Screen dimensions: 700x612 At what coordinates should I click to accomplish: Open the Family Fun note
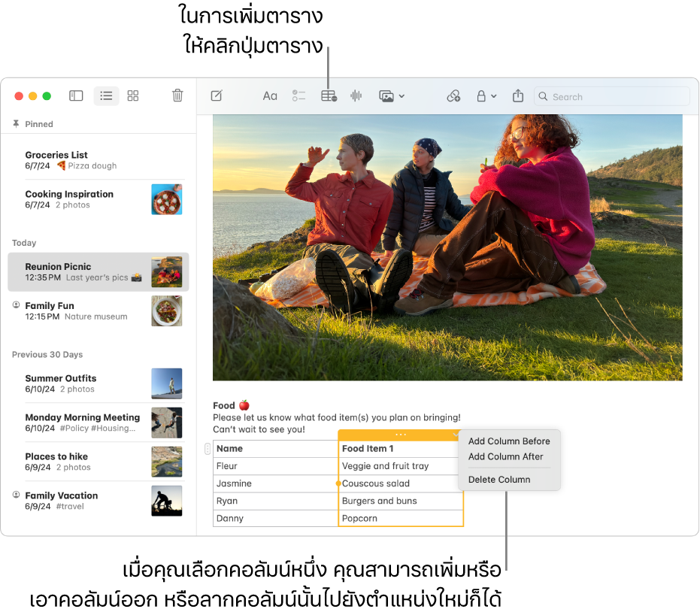tap(98, 311)
